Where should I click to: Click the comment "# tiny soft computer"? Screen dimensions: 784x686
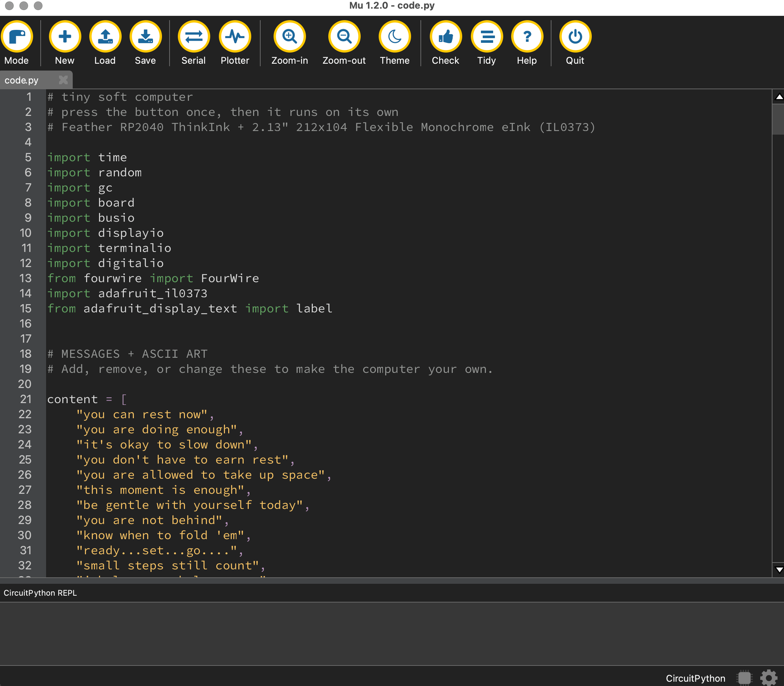tap(120, 97)
